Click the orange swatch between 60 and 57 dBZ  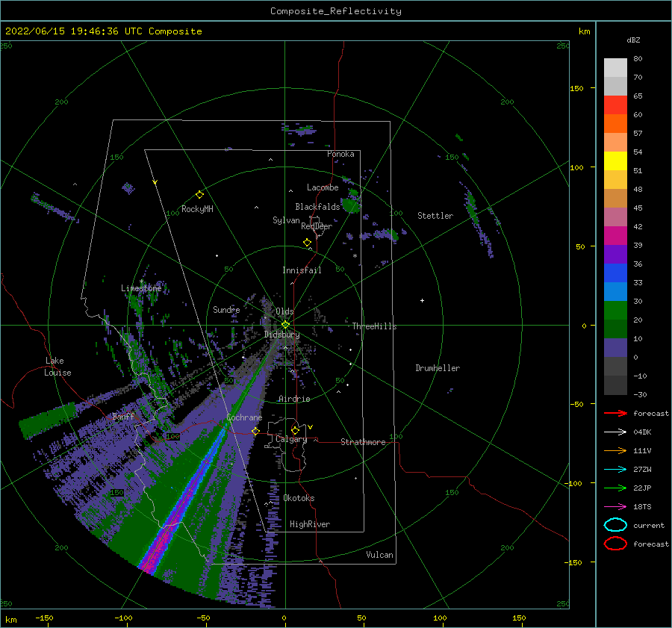(x=615, y=124)
